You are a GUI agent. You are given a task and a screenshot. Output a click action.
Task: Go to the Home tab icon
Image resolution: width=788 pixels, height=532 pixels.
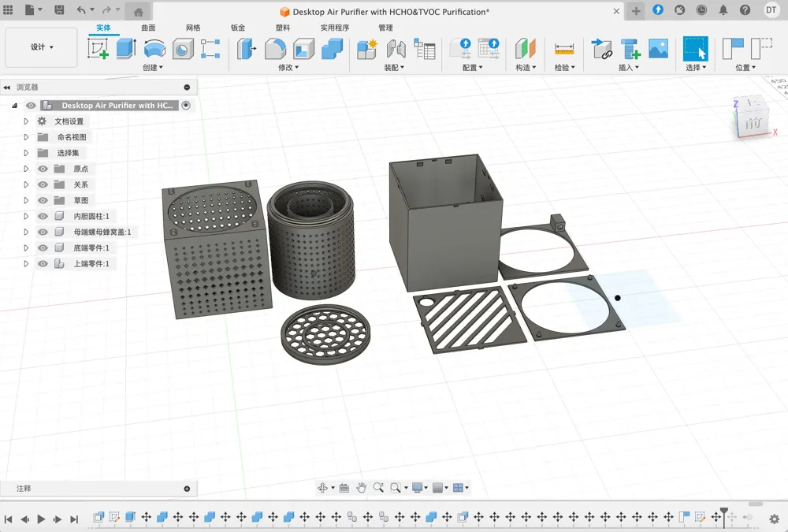click(x=138, y=12)
